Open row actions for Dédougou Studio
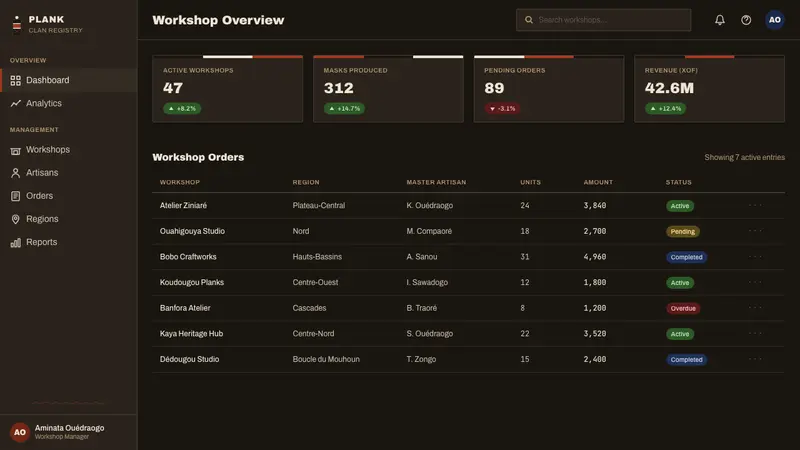The width and height of the screenshot is (800, 450). 755,359
